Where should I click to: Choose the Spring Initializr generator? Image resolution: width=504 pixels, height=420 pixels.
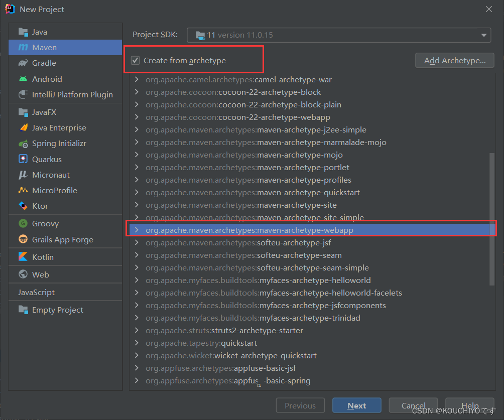tap(65, 144)
